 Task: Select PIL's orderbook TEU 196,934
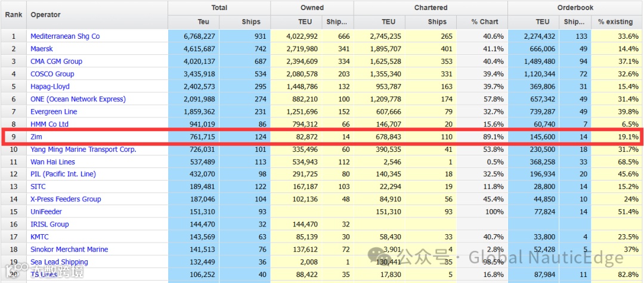[x=534, y=174]
